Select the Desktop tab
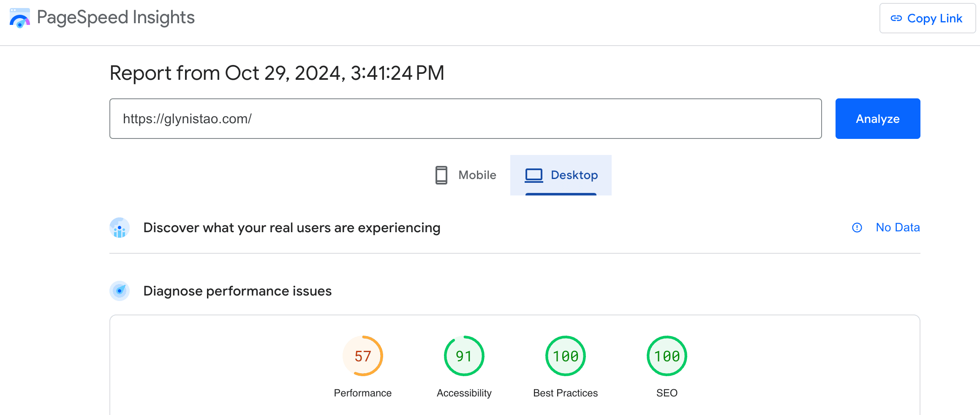The image size is (980, 415). pyautogui.click(x=561, y=175)
